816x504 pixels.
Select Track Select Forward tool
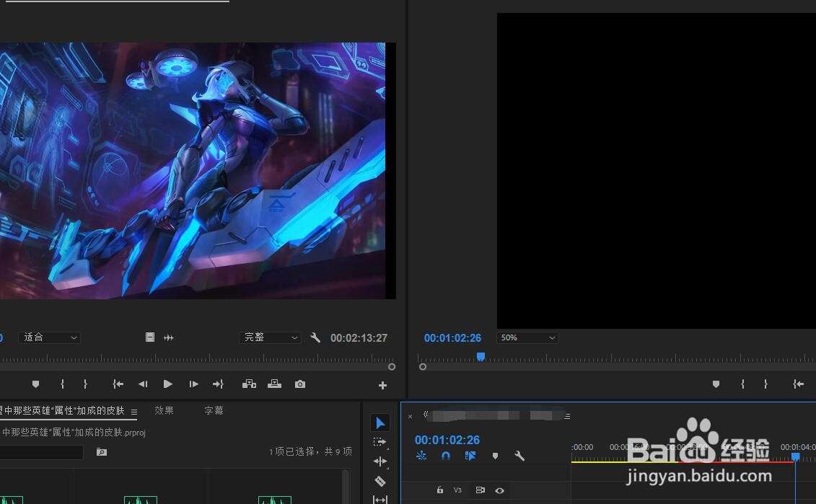pos(380,442)
